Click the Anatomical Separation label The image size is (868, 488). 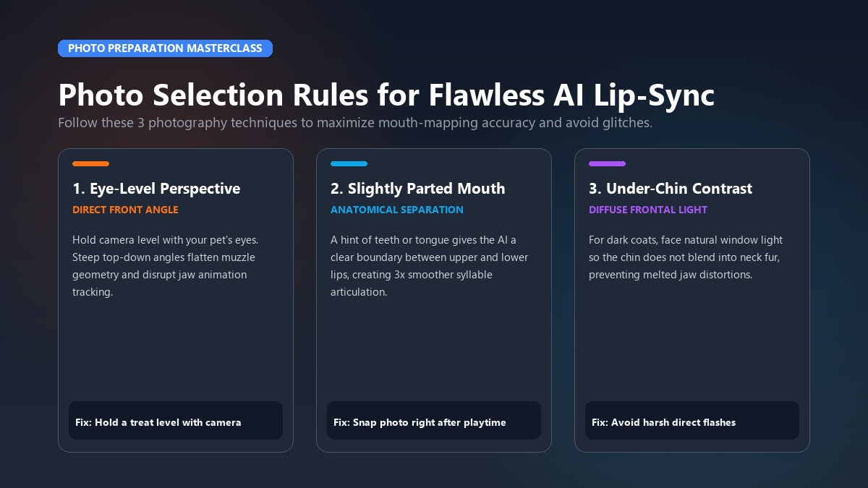pyautogui.click(x=397, y=210)
